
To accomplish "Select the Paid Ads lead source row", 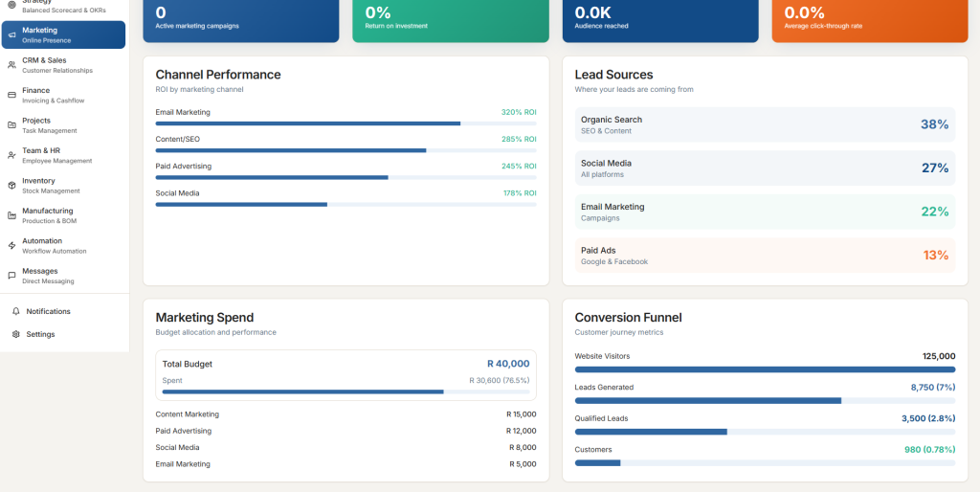I will click(764, 256).
